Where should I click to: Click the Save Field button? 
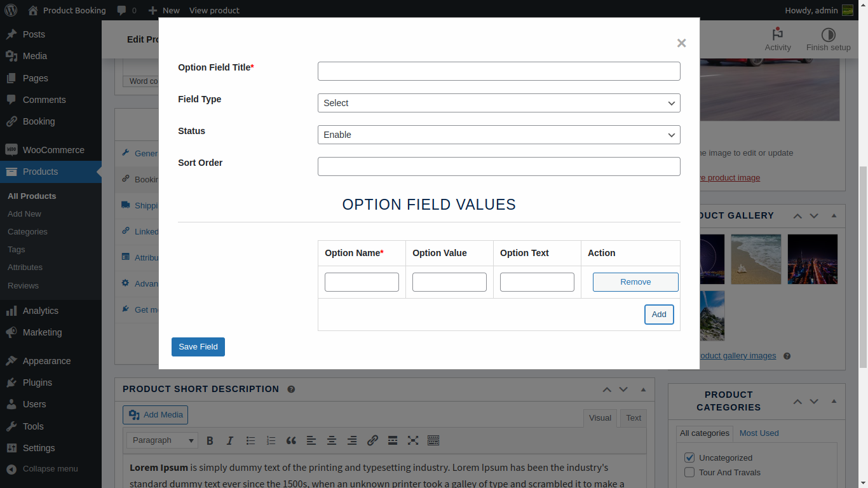pyautogui.click(x=198, y=347)
